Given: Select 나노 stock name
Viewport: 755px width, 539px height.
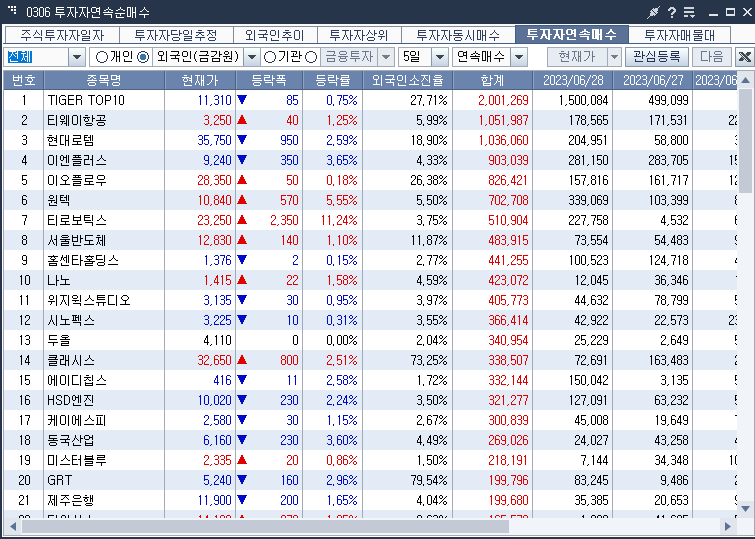Looking at the screenshot, I should [x=59, y=280].
